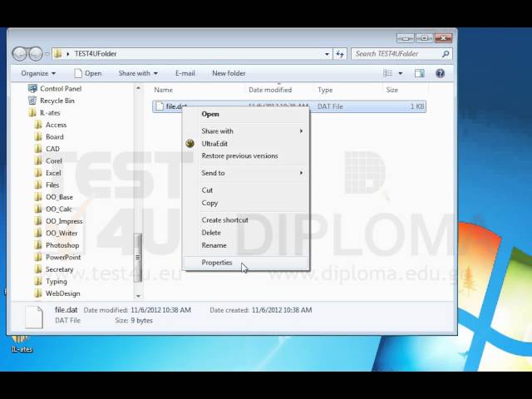Click the Back navigation arrow button

click(20, 53)
